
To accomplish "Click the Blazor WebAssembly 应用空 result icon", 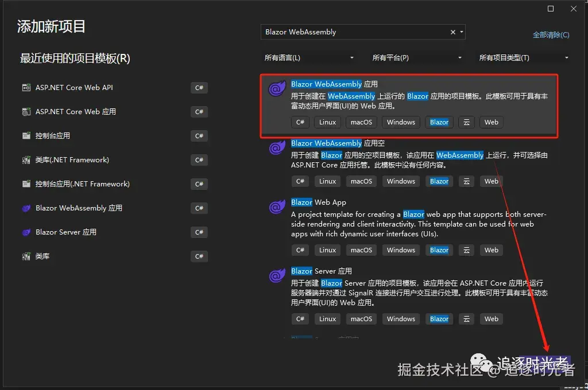I will click(277, 147).
